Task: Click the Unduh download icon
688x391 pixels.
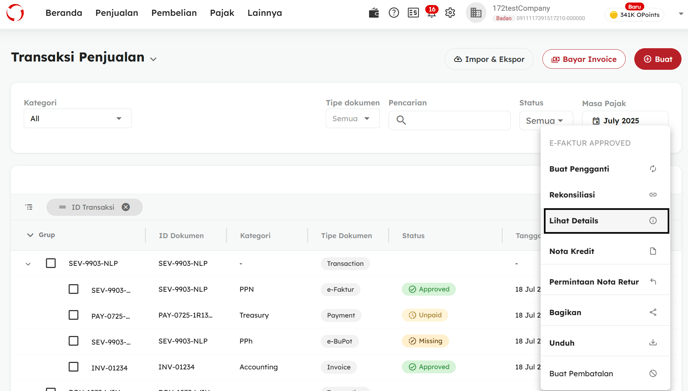Action: (x=653, y=343)
